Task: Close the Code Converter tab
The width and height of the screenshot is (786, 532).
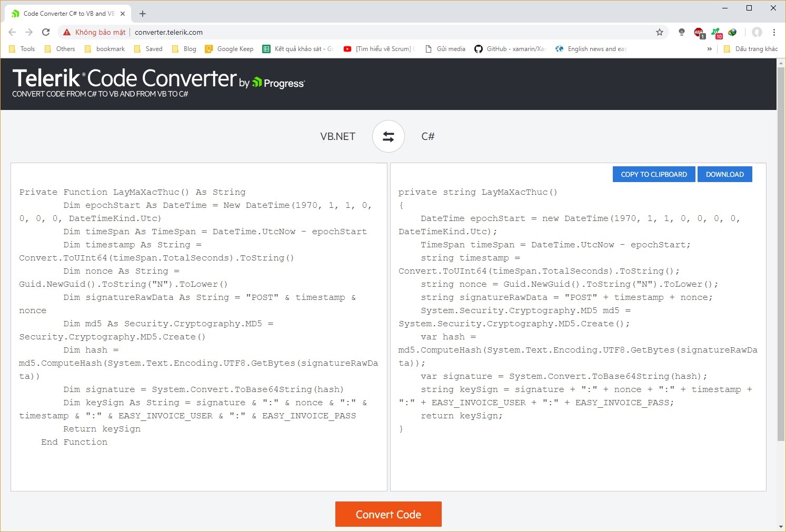Action: pos(123,14)
